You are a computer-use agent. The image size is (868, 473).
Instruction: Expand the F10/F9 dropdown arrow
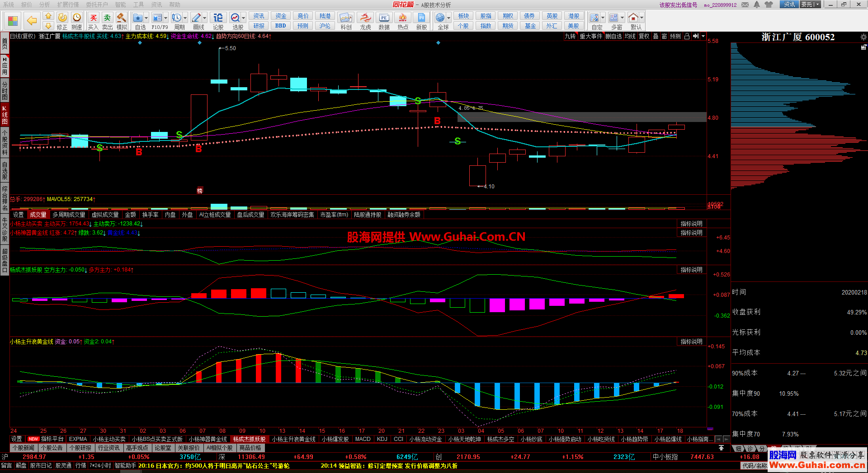(166, 18)
